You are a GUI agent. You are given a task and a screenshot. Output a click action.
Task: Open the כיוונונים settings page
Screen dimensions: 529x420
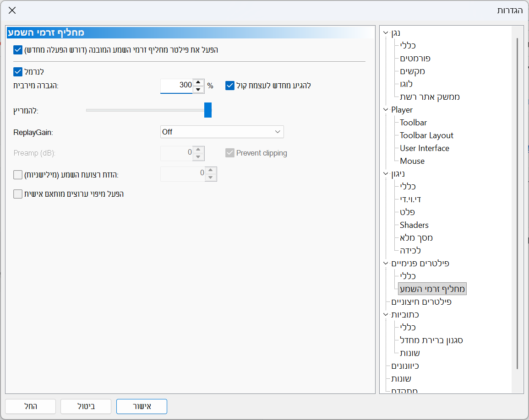(x=405, y=366)
